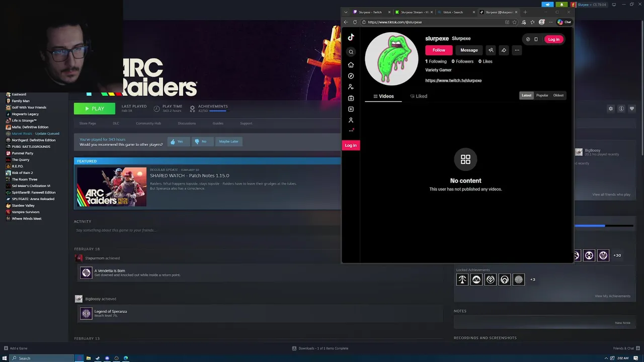This screenshot has height=362, width=644.
Task: Open the browser profile avatar
Action: pyautogui.click(x=542, y=22)
